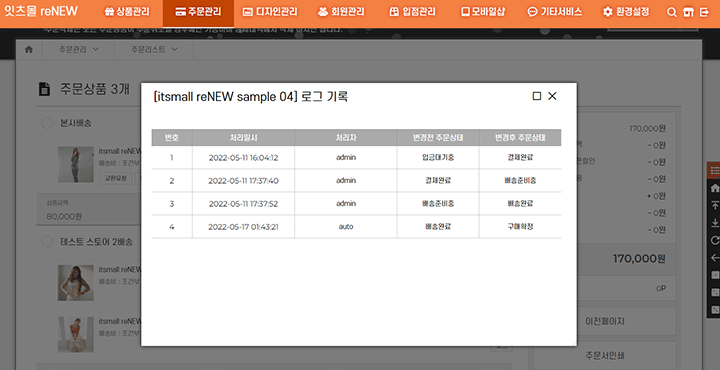Maximize the 로그 기록 popup with square icon
Image resolution: width=720 pixels, height=370 pixels.
536,96
